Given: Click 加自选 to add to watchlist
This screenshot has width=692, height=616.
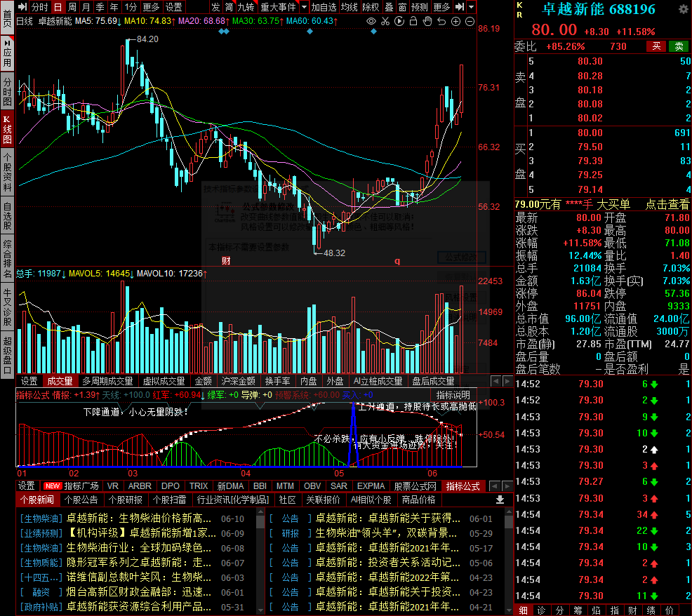Looking at the screenshot, I should [324, 6].
